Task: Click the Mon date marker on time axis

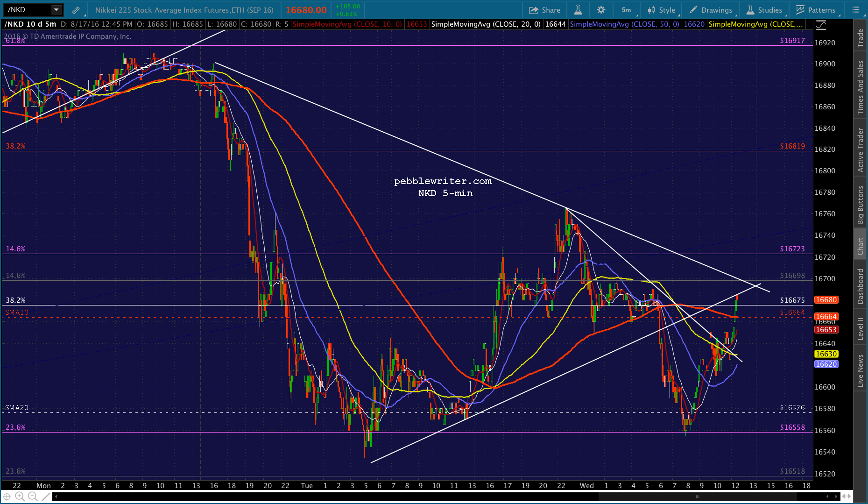Action: coord(43,486)
